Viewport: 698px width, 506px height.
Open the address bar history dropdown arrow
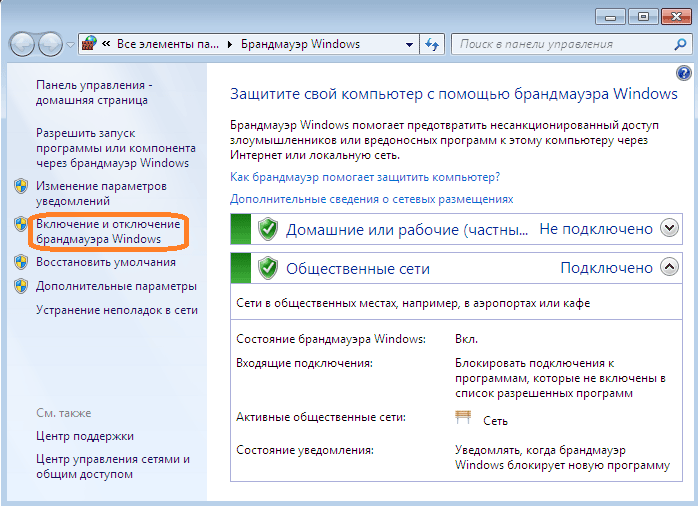(x=409, y=45)
